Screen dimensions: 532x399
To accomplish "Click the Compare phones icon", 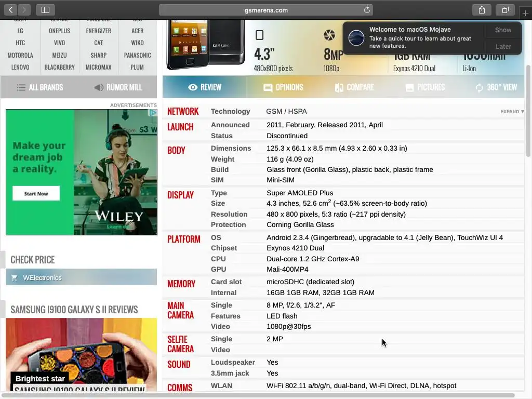I will (x=339, y=88).
